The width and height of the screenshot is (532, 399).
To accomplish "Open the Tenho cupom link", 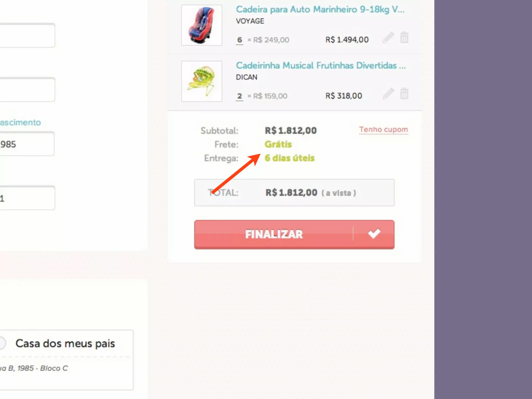I will click(x=383, y=129).
